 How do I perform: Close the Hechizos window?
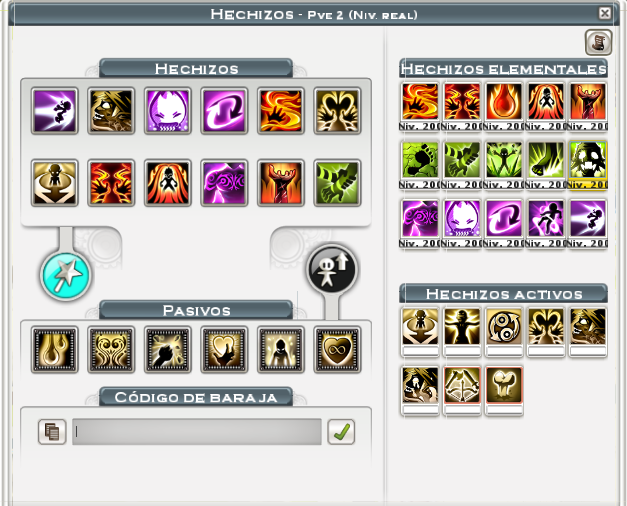(x=605, y=13)
